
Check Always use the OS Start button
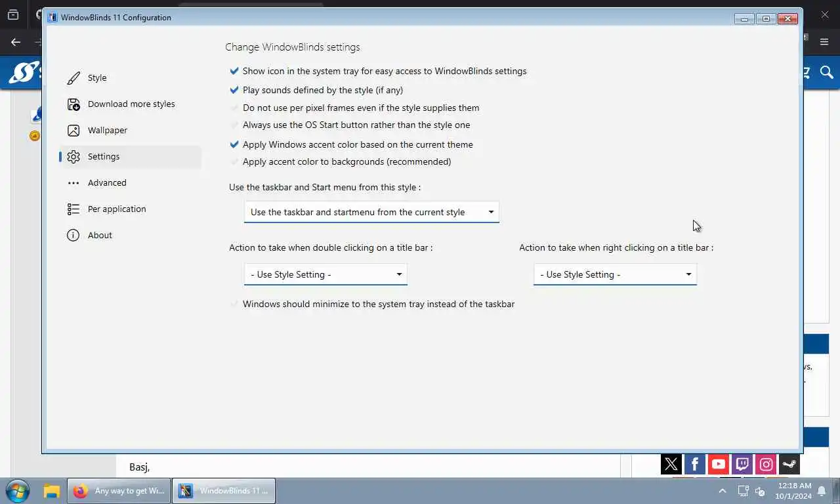click(x=234, y=125)
